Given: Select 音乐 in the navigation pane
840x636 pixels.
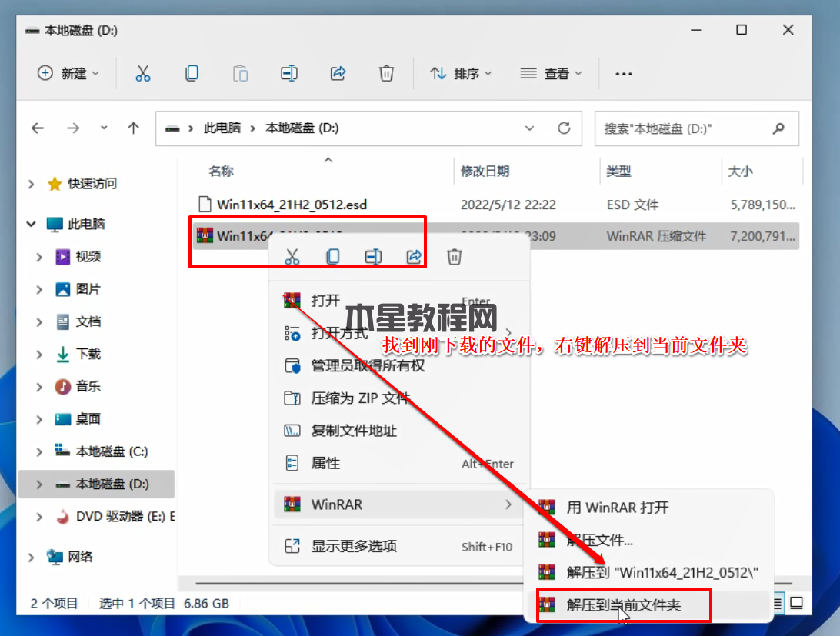Looking at the screenshot, I should click(88, 386).
